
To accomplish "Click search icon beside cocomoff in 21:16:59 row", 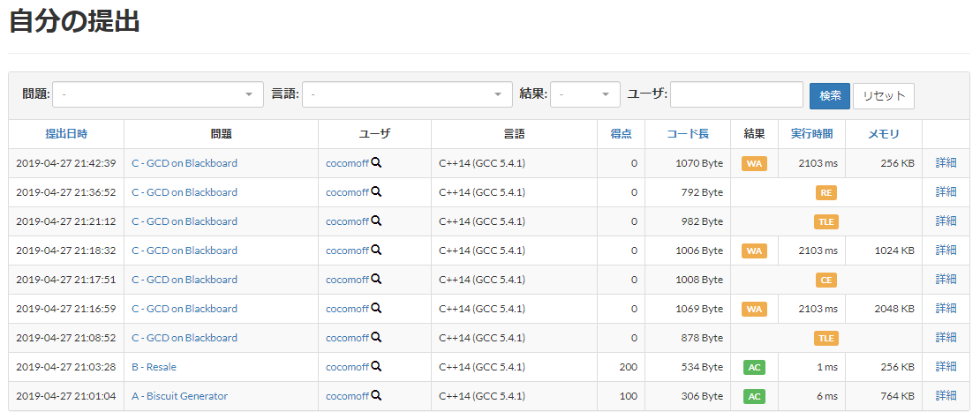I will coord(376,309).
